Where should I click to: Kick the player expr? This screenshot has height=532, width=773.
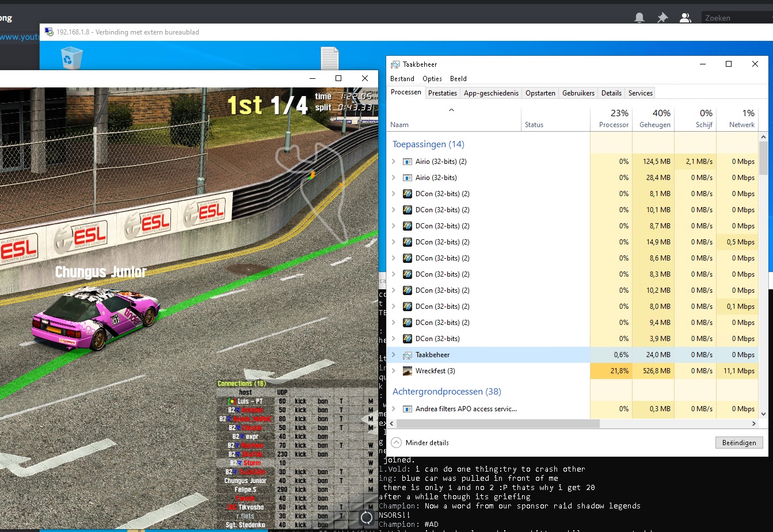click(x=300, y=437)
